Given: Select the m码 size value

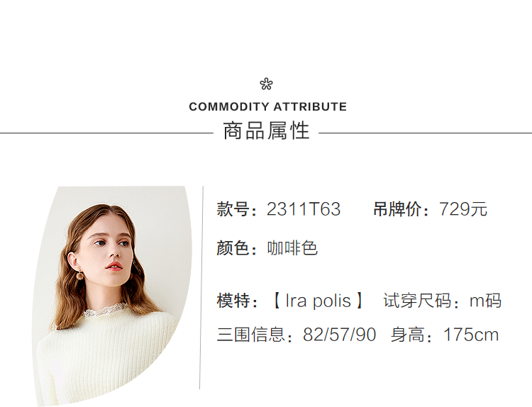Looking at the screenshot, I should 486,301.
